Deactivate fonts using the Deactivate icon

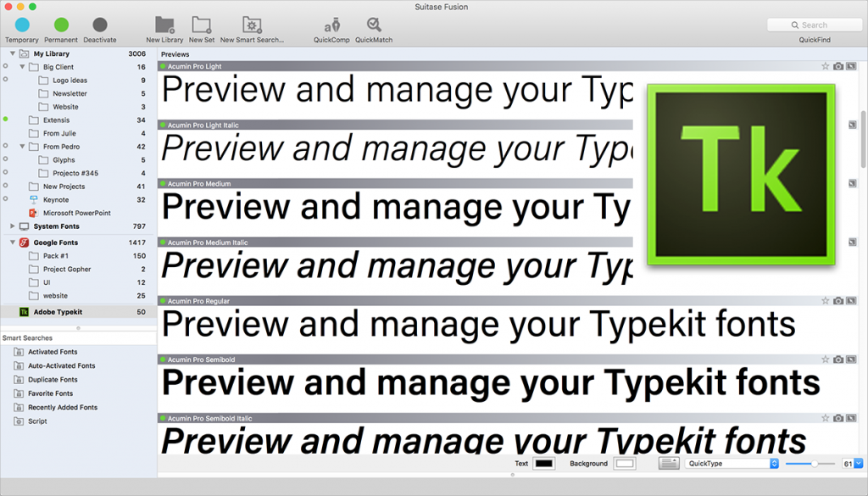(99, 26)
